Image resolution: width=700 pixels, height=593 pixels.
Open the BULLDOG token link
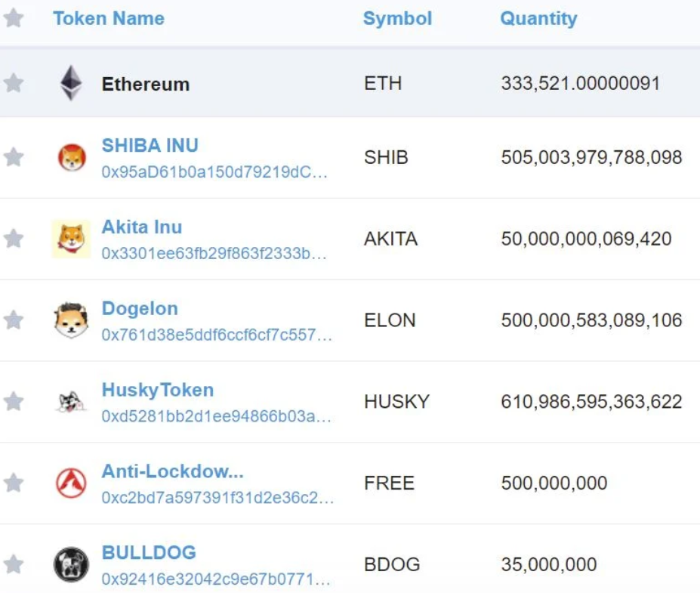click(149, 552)
